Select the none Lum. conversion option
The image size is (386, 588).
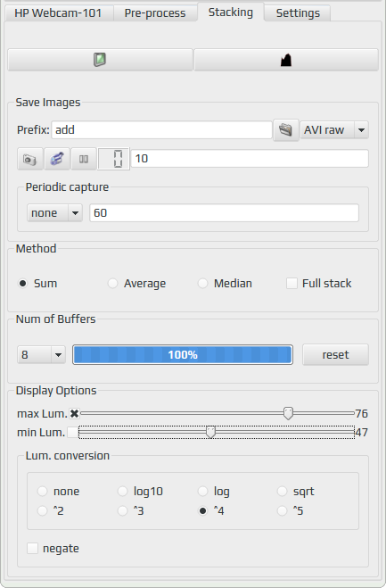59,492
